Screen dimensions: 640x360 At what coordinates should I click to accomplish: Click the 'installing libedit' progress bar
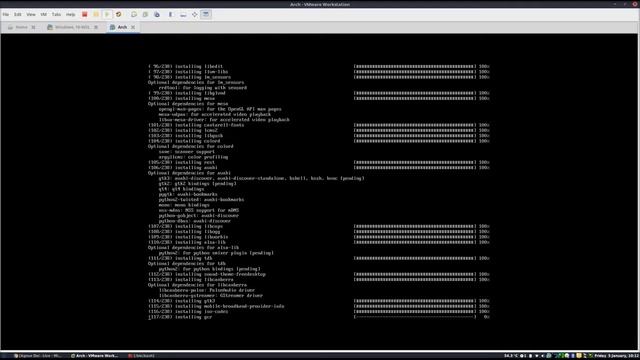415,66
